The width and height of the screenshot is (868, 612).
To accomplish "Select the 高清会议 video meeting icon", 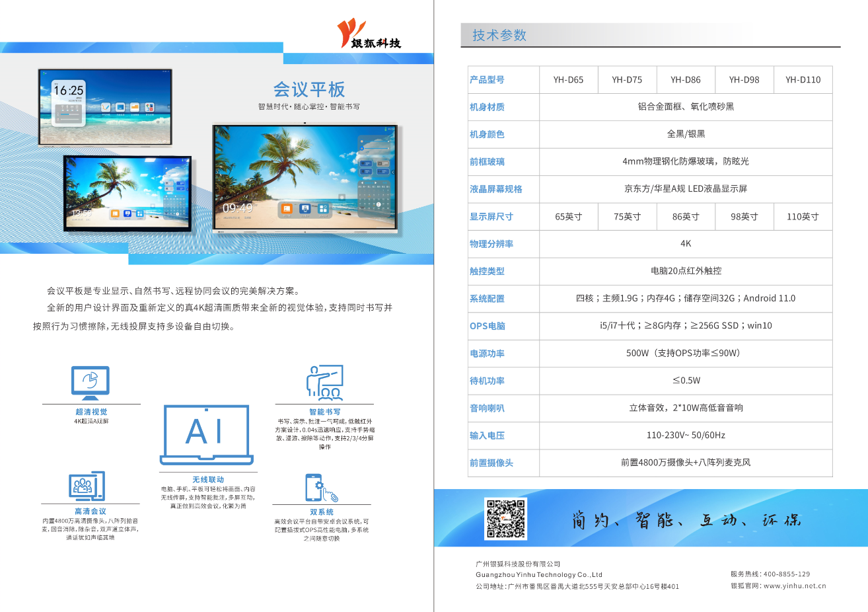I will coord(87,487).
